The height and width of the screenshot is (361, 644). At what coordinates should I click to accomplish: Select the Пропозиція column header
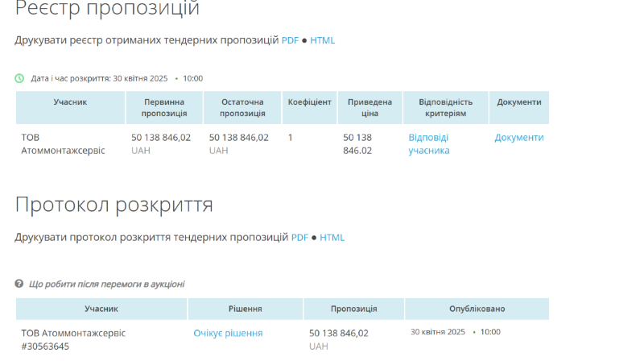(x=353, y=309)
